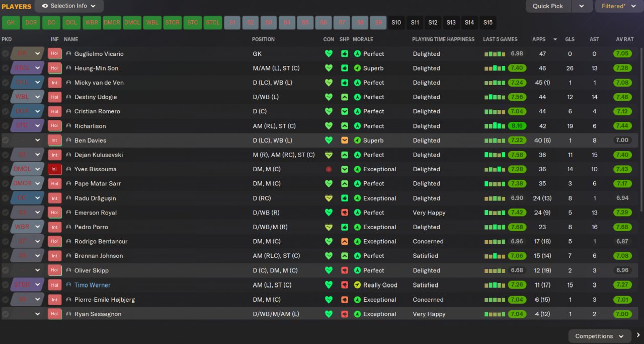Open Guglielmo Vicario's GK position picker

click(28, 54)
